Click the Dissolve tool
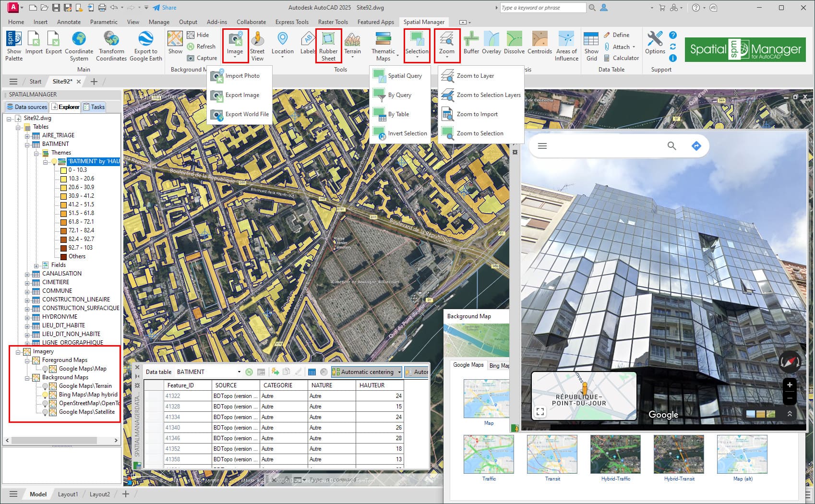 coord(514,43)
